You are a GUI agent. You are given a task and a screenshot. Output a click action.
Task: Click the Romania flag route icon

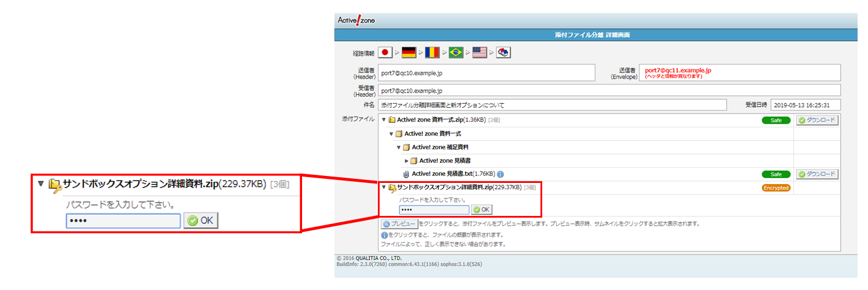click(x=432, y=53)
